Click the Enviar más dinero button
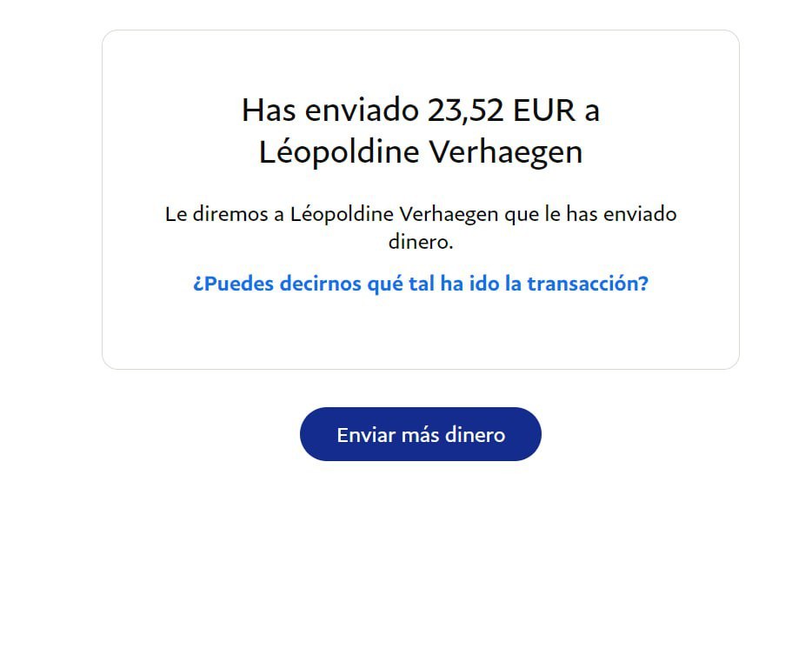Viewport: 812px width, 656px height. tap(421, 434)
